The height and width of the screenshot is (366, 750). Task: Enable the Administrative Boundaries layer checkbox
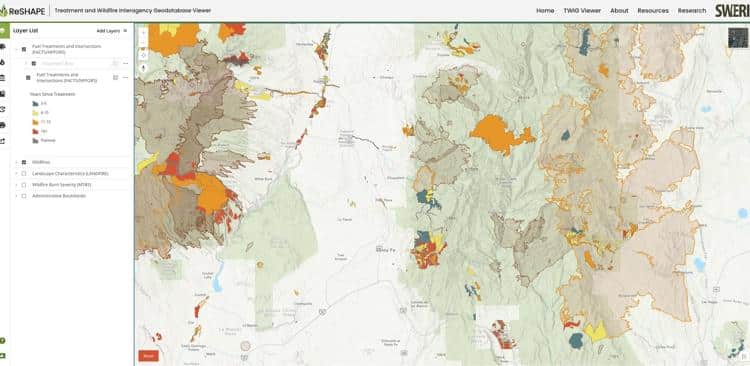point(24,196)
